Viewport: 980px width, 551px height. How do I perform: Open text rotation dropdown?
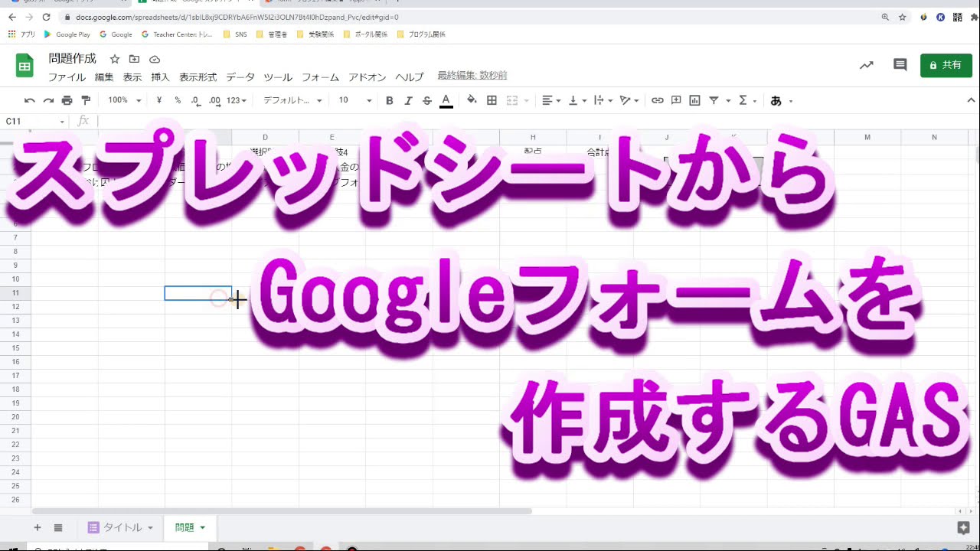[x=629, y=100]
